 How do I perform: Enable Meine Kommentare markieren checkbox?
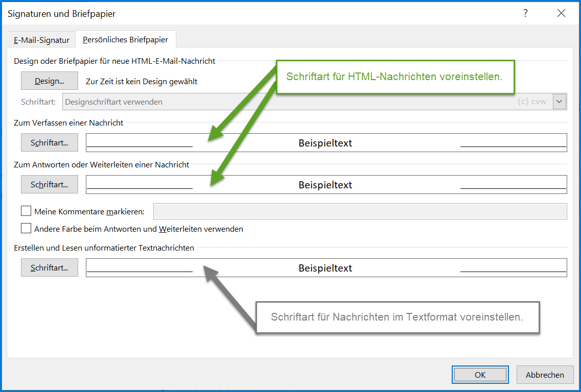[x=26, y=211]
